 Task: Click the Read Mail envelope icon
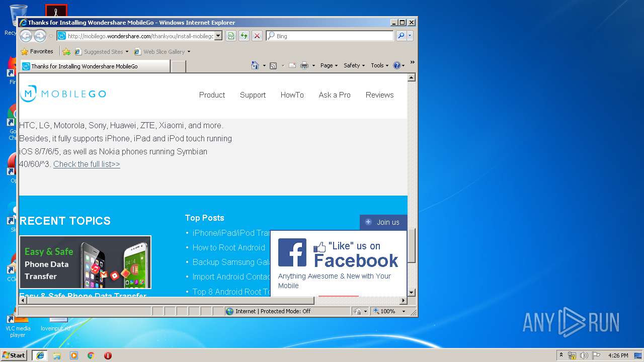pos(292,65)
